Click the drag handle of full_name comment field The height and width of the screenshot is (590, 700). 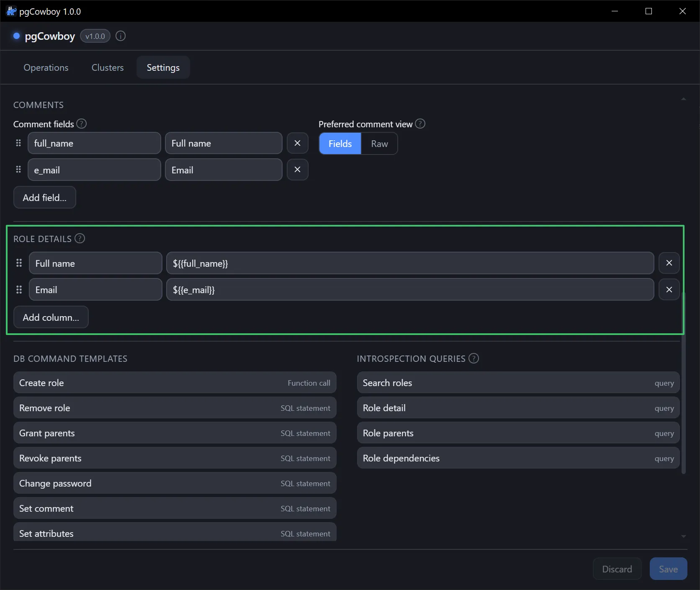[18, 143]
